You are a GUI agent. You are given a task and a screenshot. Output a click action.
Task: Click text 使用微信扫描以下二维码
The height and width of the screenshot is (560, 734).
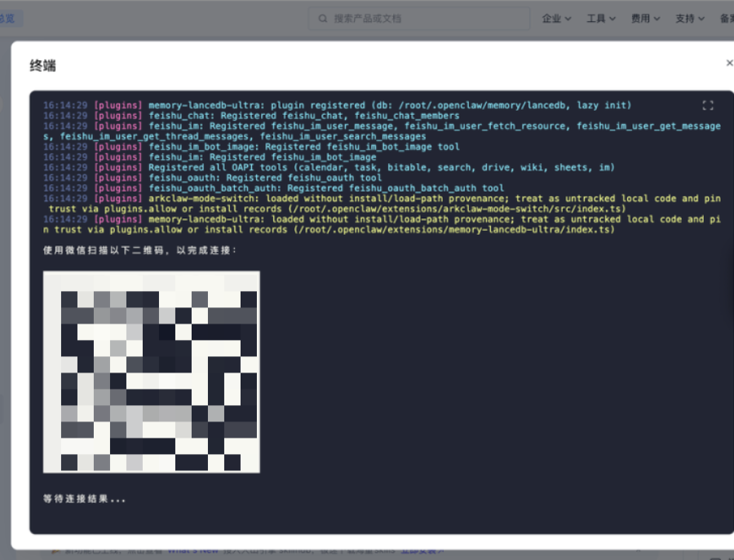point(103,250)
